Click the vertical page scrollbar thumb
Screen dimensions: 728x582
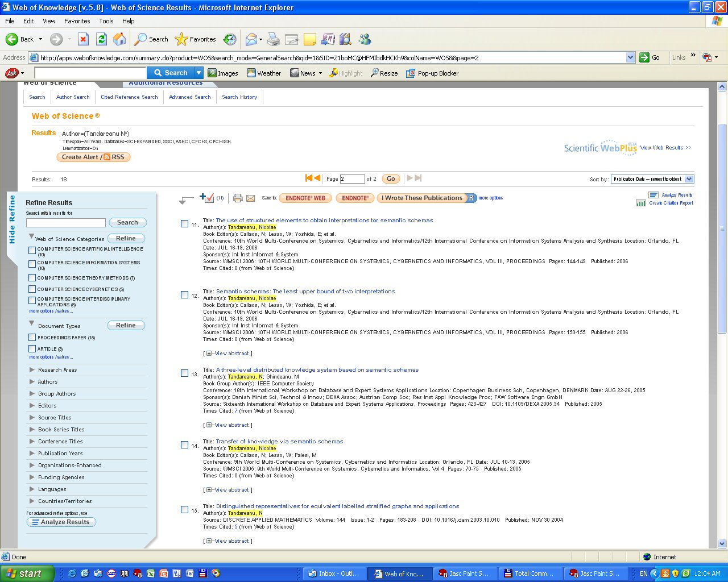click(722, 227)
